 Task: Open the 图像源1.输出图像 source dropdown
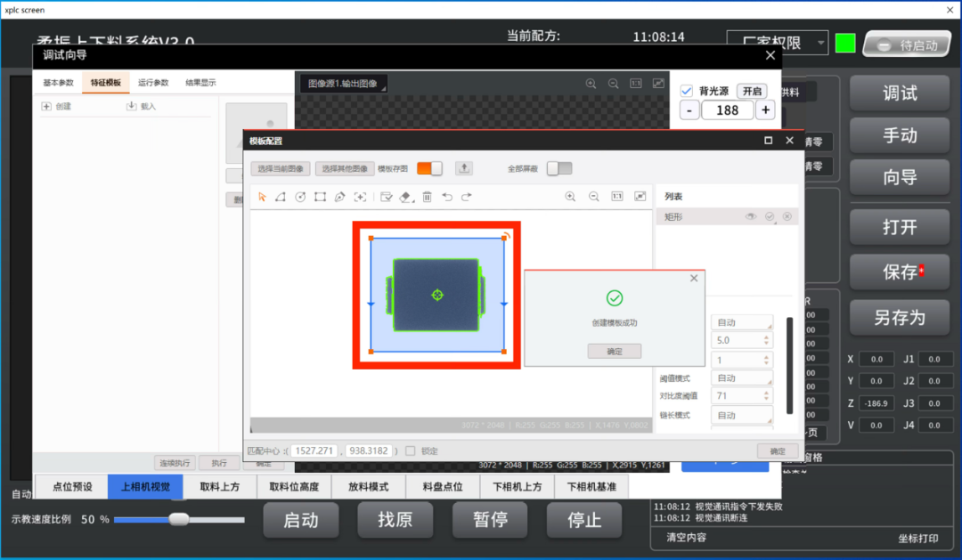pyautogui.click(x=343, y=84)
